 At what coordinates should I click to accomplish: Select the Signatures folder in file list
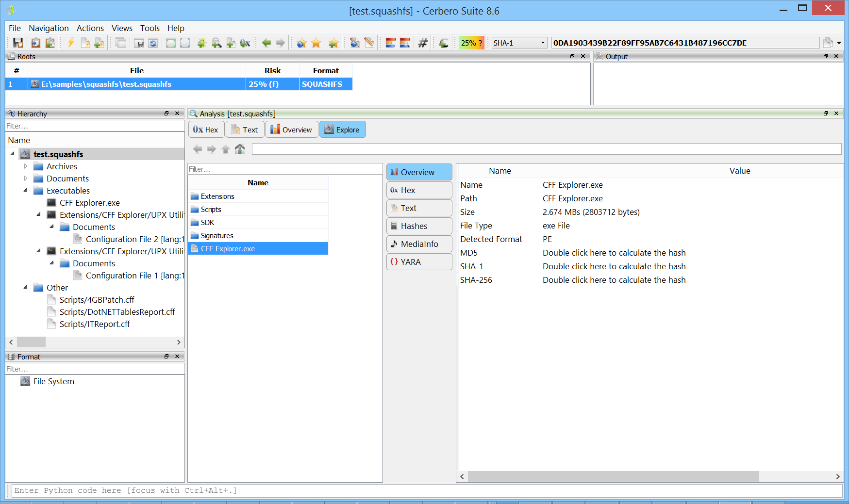pyautogui.click(x=217, y=236)
